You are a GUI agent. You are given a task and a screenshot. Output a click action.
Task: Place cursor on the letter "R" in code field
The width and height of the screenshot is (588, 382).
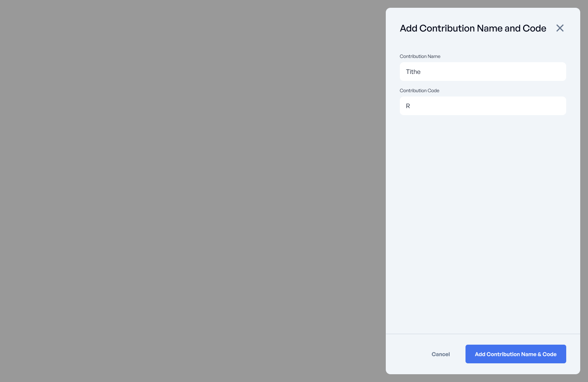(x=408, y=106)
